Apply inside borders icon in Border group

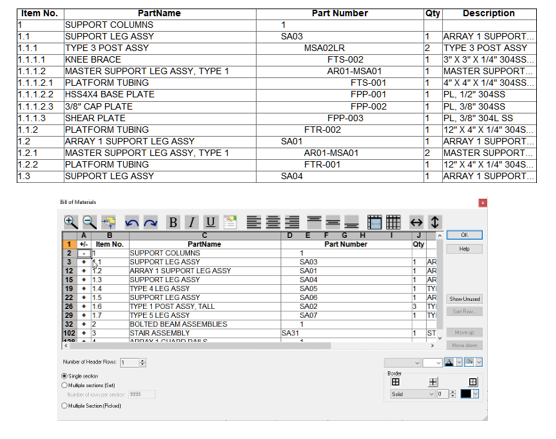click(433, 382)
